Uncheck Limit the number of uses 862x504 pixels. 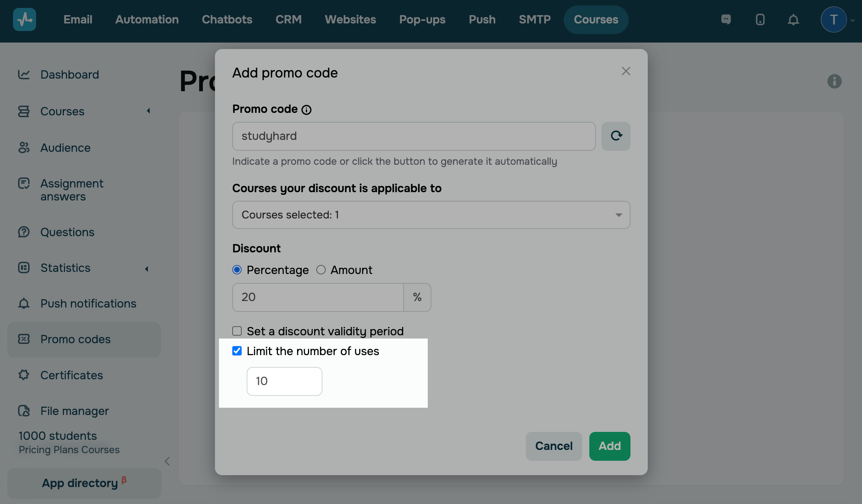(x=237, y=351)
